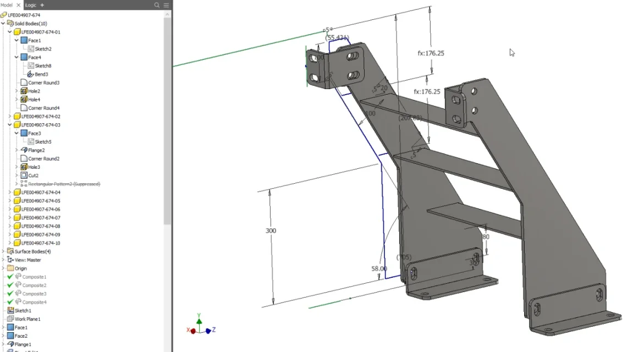Click the blue Face4 feature icon
Screen dimensions: 644x352
point(24,57)
